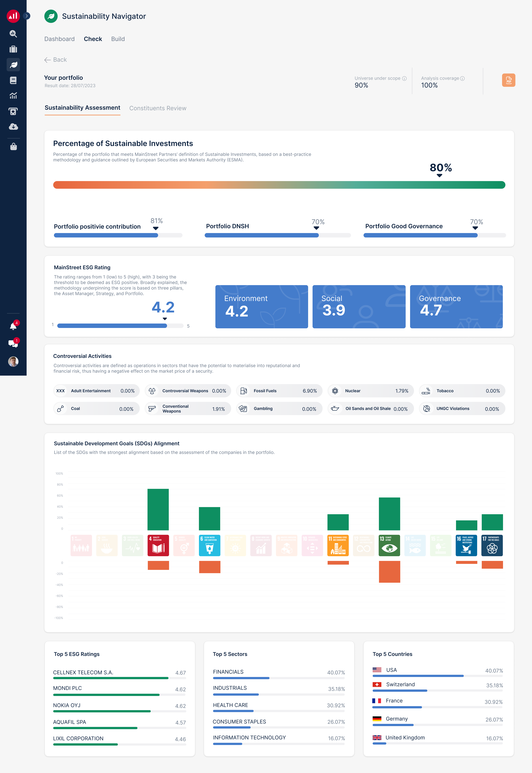Screen dimensions: 532x773
Task: Open the chat messages icon
Action: tap(13, 343)
